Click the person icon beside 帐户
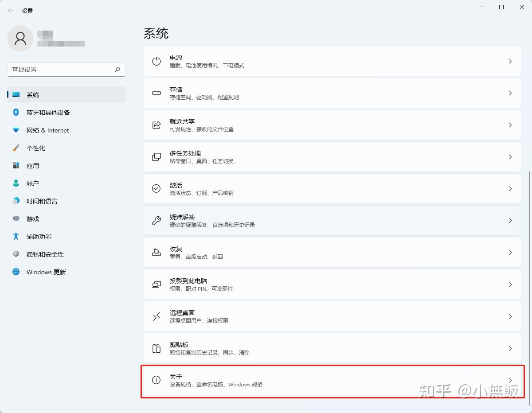The image size is (532, 413). tap(16, 183)
